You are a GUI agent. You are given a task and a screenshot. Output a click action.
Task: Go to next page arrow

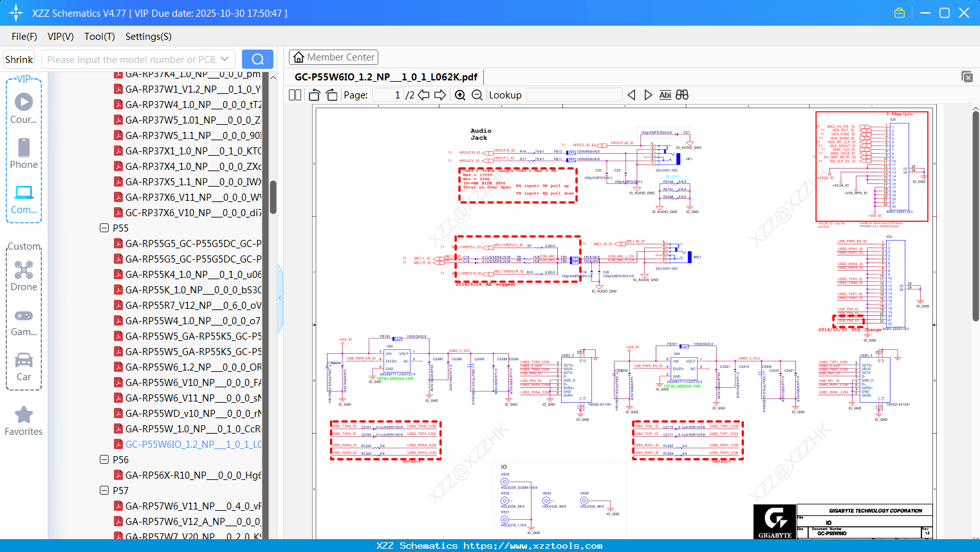tap(440, 95)
